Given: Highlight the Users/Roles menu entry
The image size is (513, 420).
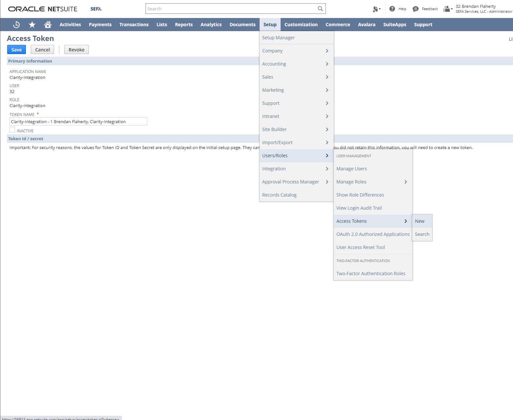Looking at the screenshot, I should (x=296, y=156).
